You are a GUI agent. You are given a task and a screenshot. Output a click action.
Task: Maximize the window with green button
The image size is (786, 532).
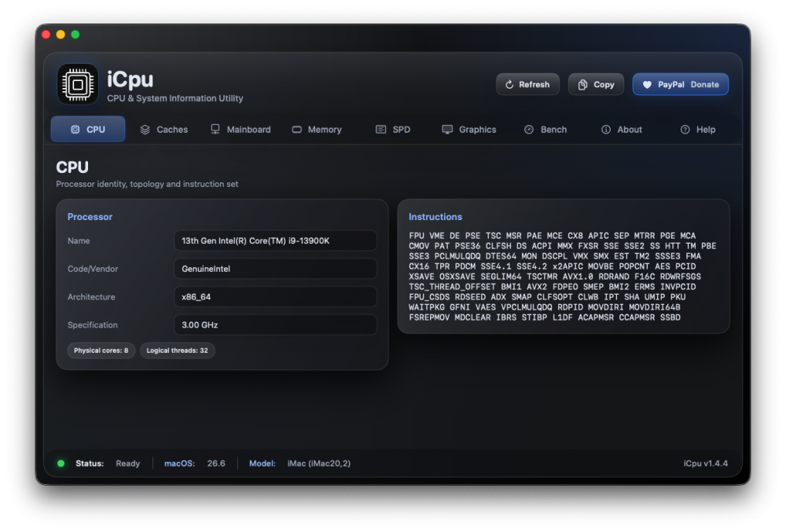[75, 35]
